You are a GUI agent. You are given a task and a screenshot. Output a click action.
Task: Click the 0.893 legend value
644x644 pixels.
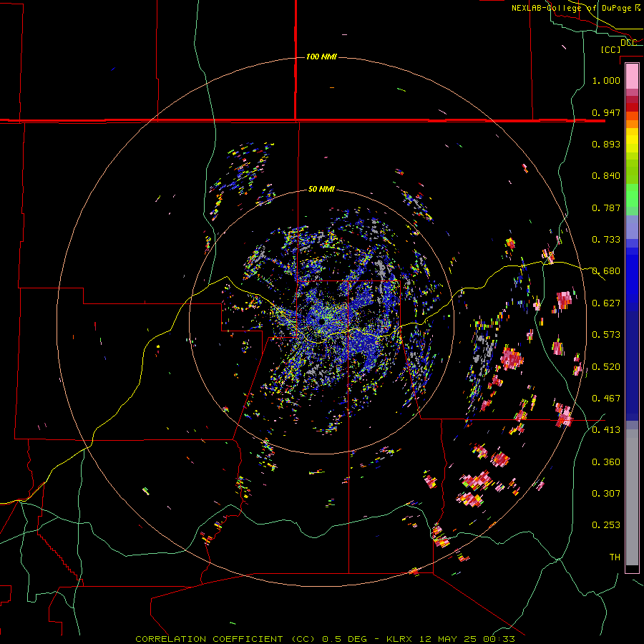(606, 144)
